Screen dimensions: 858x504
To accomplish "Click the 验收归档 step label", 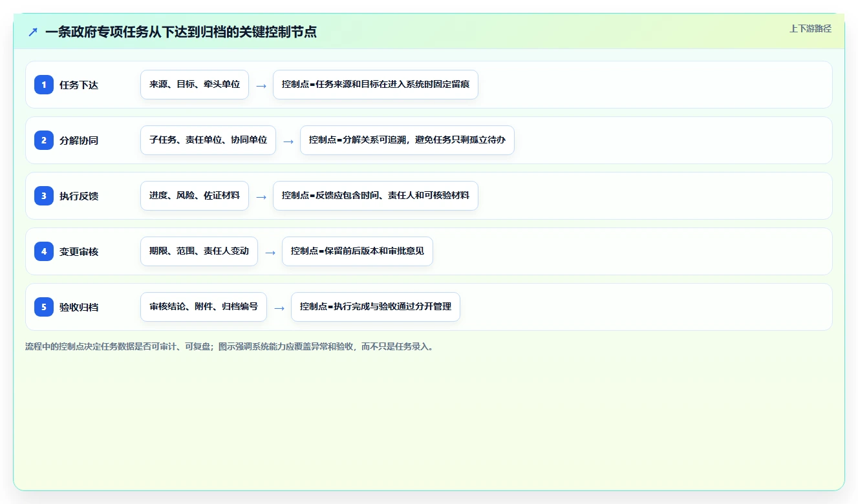I will pyautogui.click(x=79, y=307).
